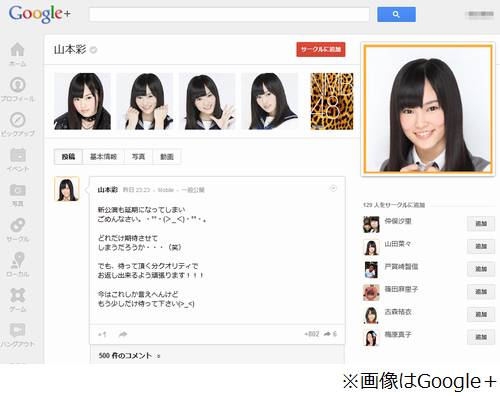The height and width of the screenshot is (396, 500).
Task: Open the Local map pin icon
Action: tap(18, 260)
